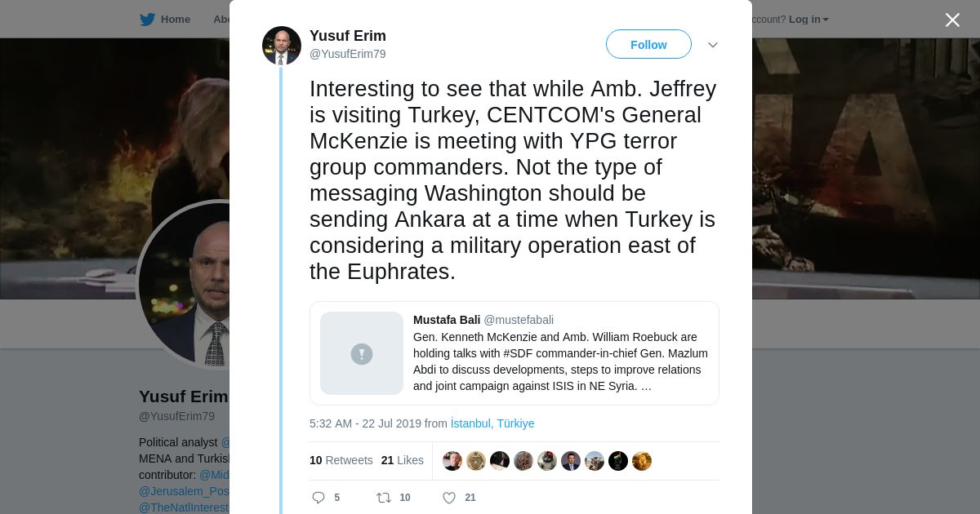Expand tweet options chevron next to Follow
The width and height of the screenshot is (980, 514).
pyautogui.click(x=713, y=45)
